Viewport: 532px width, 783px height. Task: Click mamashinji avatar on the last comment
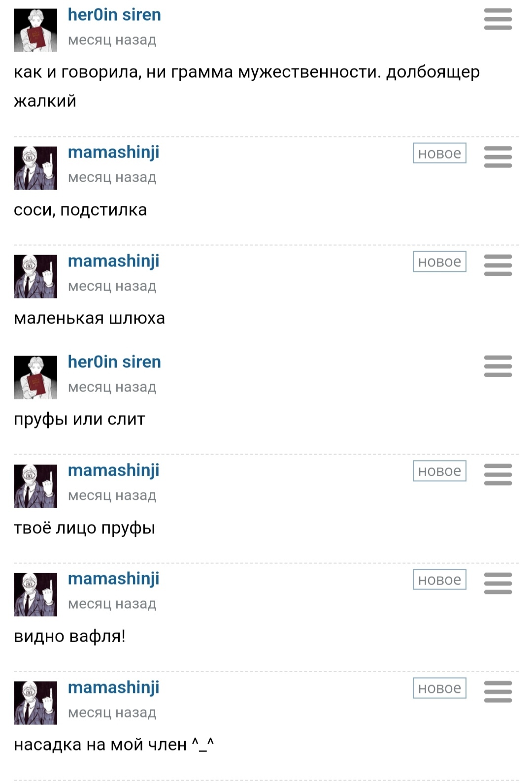point(35,703)
